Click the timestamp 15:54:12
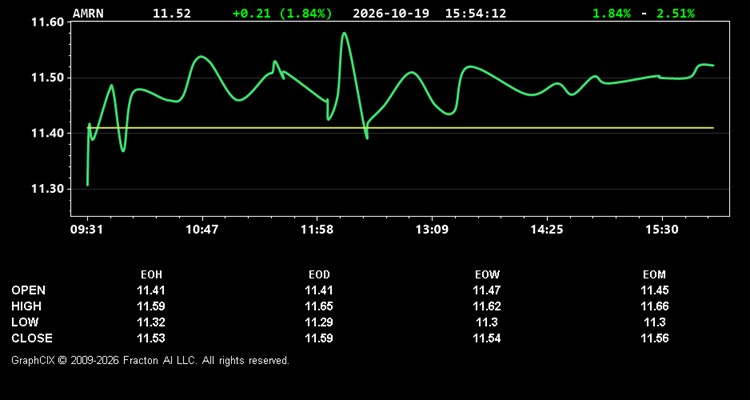This screenshot has height=400, width=750. tap(475, 13)
